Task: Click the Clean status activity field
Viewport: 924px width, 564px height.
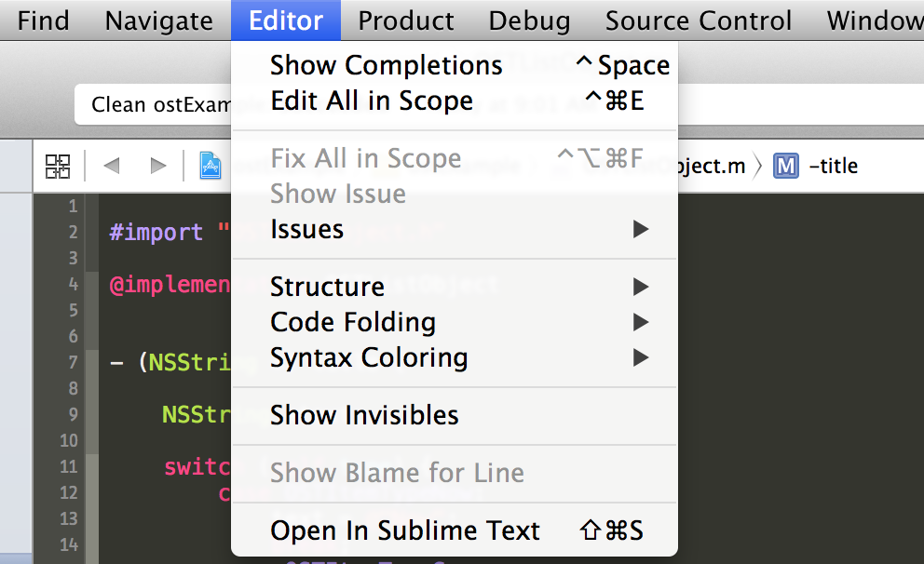Action: tap(153, 104)
